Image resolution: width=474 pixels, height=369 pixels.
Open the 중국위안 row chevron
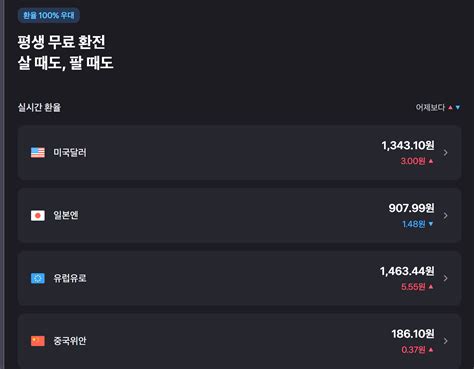point(446,341)
